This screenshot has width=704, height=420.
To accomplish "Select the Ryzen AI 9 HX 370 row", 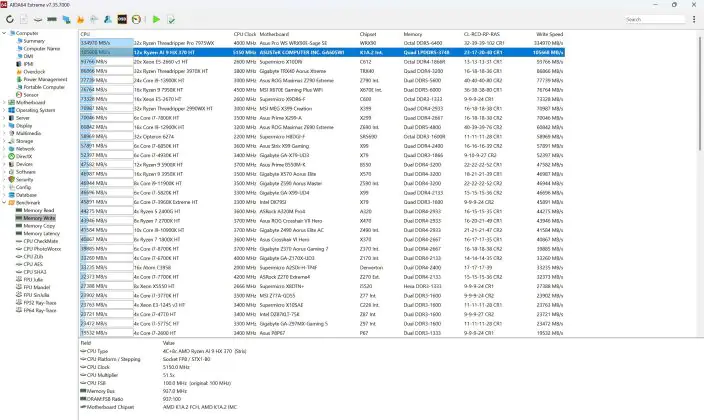I will click(x=322, y=53).
